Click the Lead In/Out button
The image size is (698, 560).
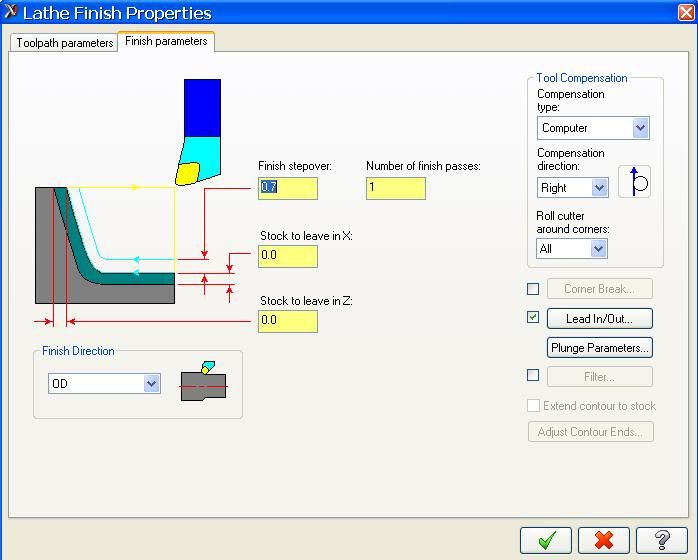599,319
